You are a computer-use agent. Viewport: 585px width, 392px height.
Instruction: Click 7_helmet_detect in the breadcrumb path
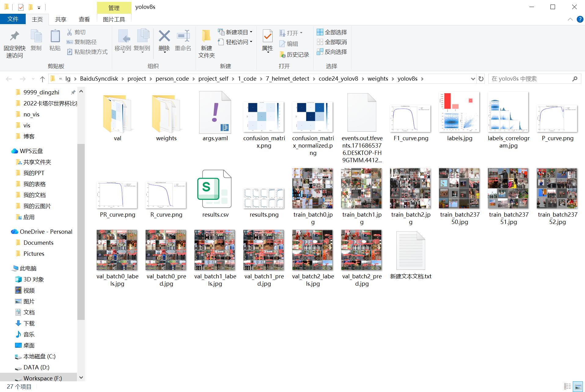(x=287, y=79)
